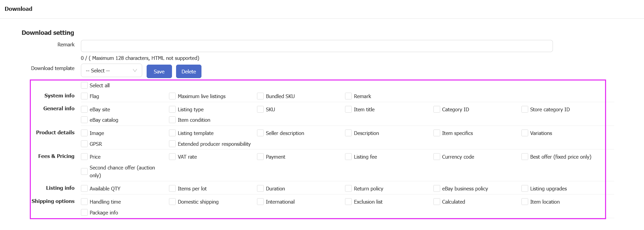Check the Exclusion list checkbox
The width and height of the screenshot is (644, 230).
(348, 202)
